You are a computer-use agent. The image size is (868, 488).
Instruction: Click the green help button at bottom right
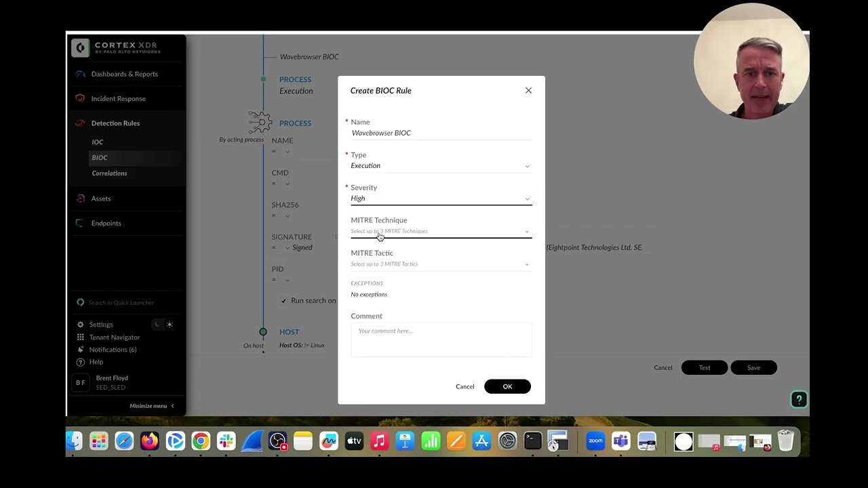pyautogui.click(x=799, y=400)
